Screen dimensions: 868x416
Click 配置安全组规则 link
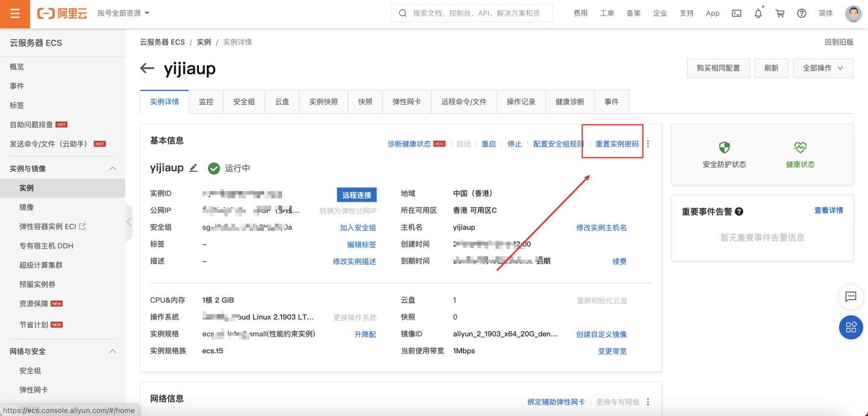(559, 144)
